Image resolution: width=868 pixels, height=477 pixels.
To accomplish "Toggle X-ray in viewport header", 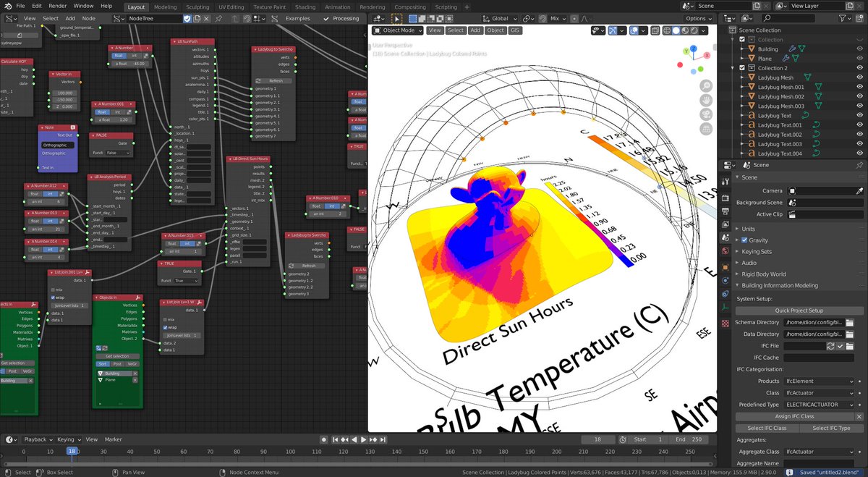I will (x=655, y=30).
